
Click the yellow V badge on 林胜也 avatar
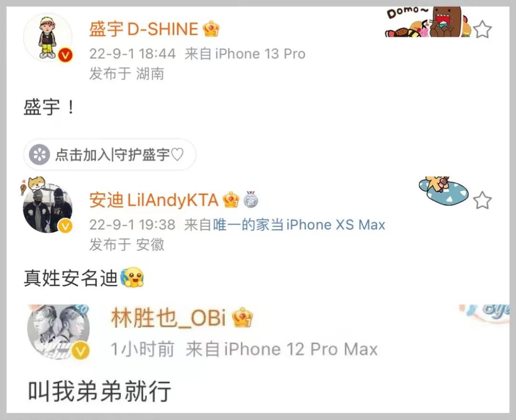(81, 351)
